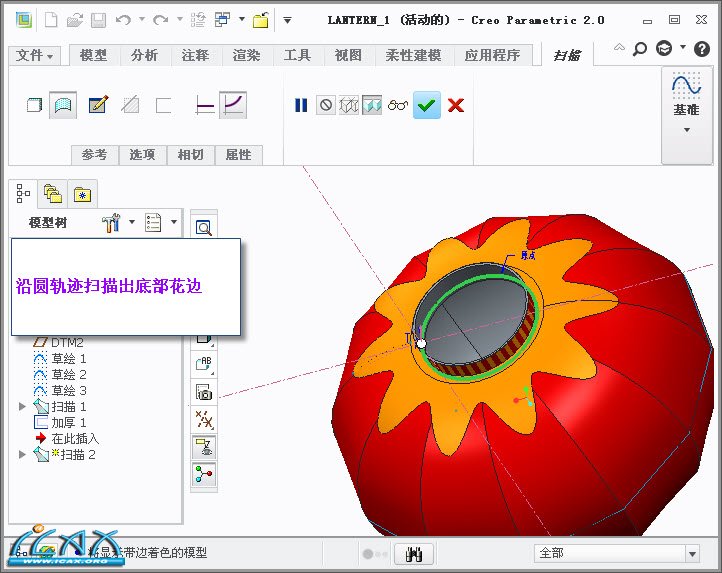Click the Undo arrow icon
Image resolution: width=722 pixels, height=573 pixels.
123,20
